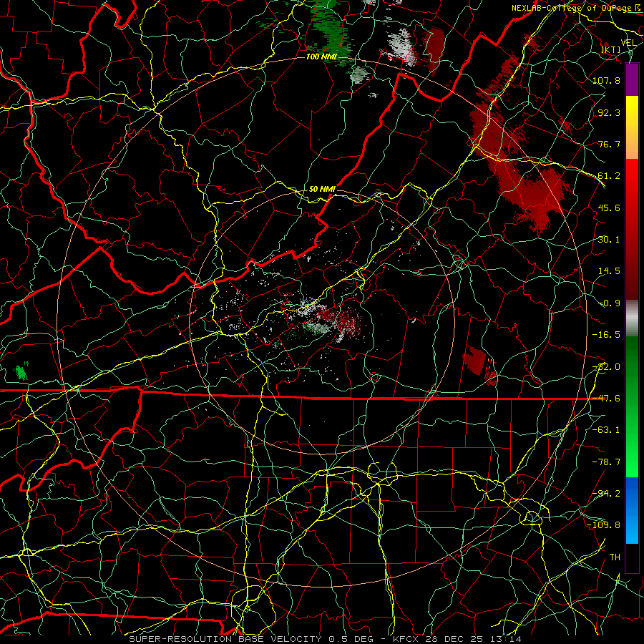The width and height of the screenshot is (644, 644).
Task: Click the 45.6 velocity scale value
Action: click(x=609, y=208)
